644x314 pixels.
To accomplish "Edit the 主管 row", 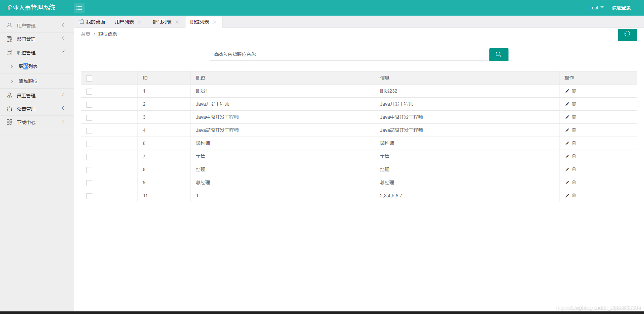I will [567, 156].
